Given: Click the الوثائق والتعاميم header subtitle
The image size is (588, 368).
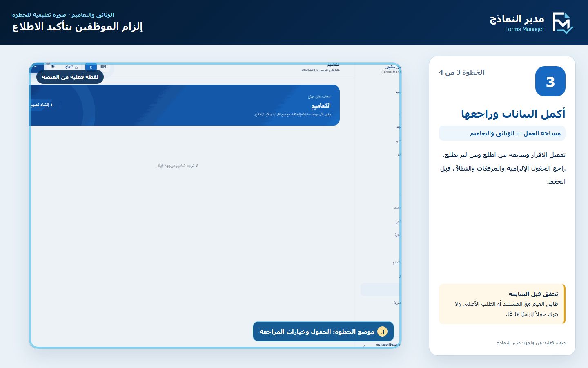Looking at the screenshot, I should click(x=63, y=15).
